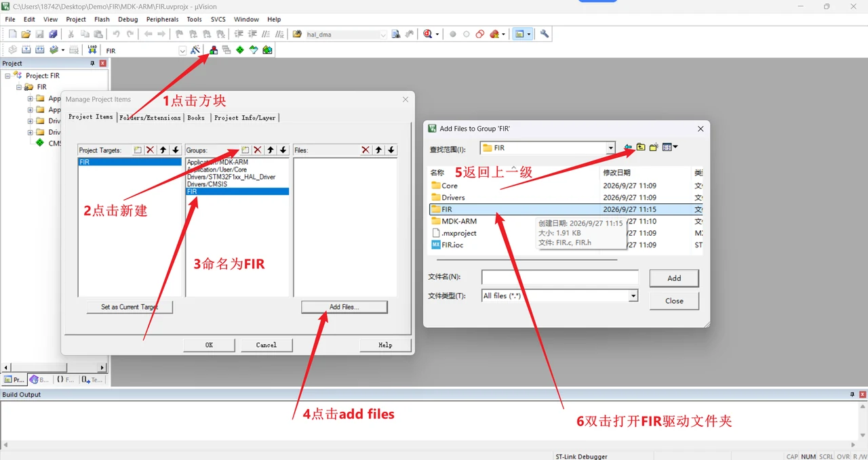This screenshot has height=460, width=868.
Task: Open the look-in folder dropdown
Action: (610, 148)
